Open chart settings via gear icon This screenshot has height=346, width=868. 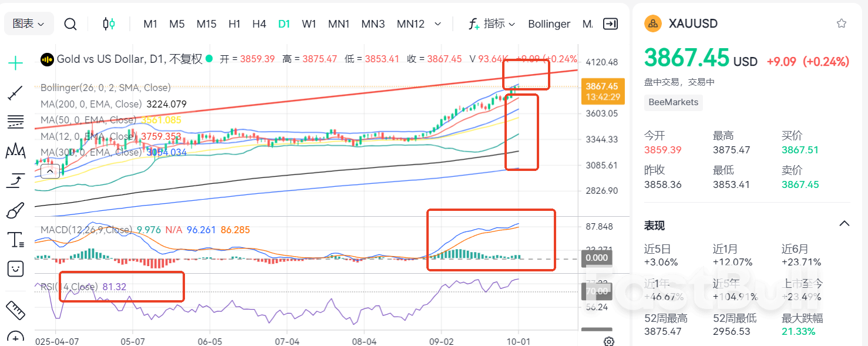click(x=608, y=341)
